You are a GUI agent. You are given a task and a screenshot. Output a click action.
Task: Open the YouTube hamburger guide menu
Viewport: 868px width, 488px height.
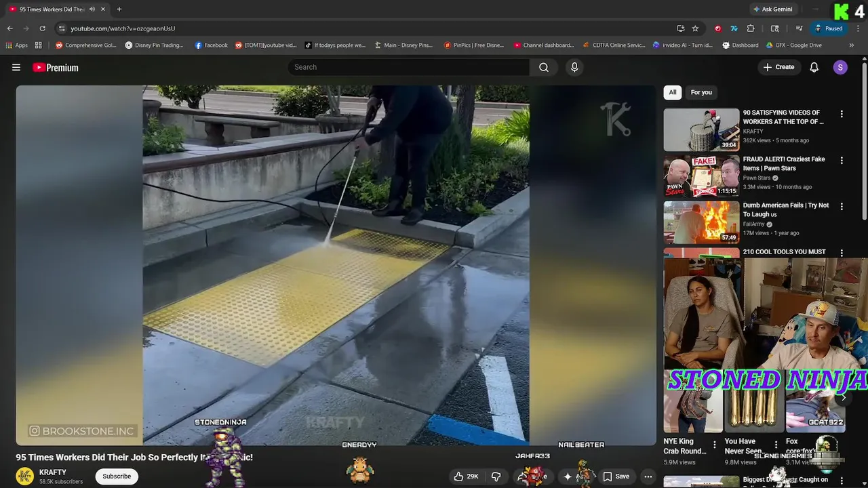tap(16, 67)
